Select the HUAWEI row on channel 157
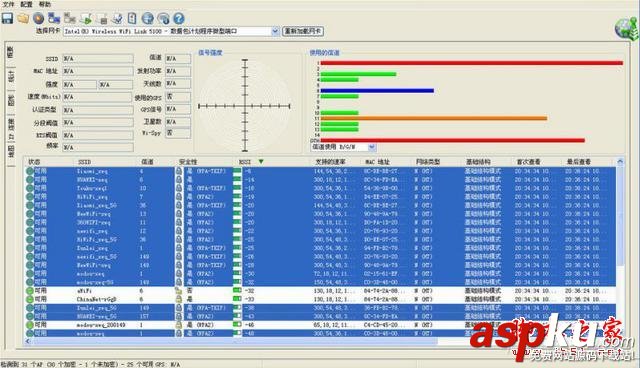This screenshot has width=640, height=368. coord(320,316)
